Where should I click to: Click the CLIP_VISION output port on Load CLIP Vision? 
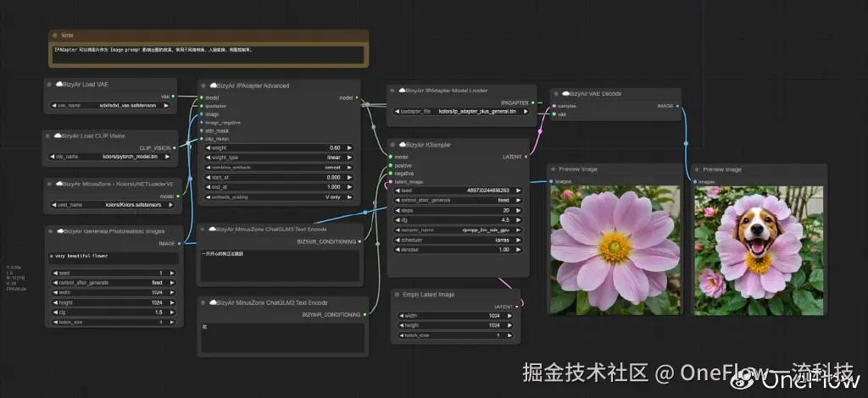175,147
